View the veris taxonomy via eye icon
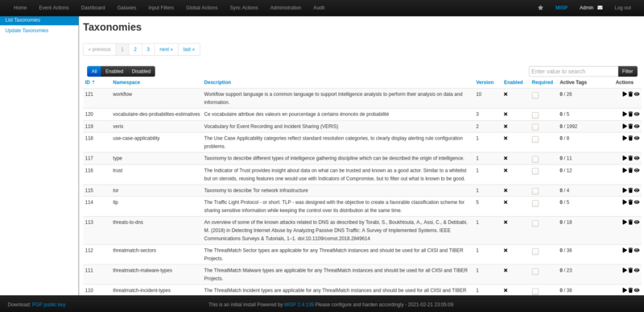 click(637, 127)
